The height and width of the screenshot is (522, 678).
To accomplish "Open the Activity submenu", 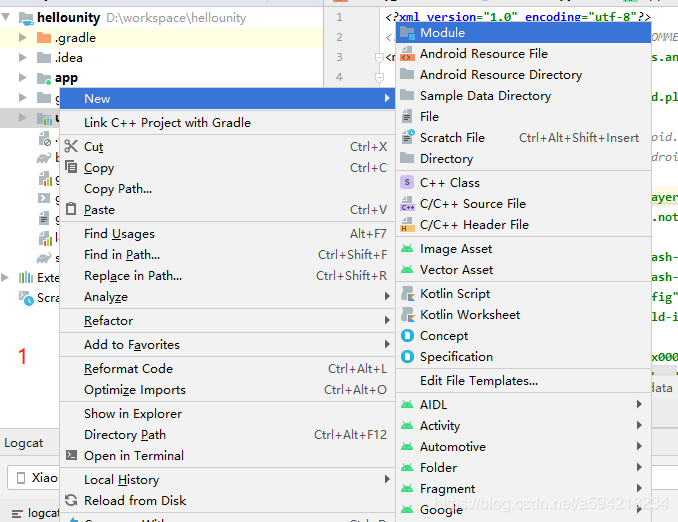I will coord(523,426).
